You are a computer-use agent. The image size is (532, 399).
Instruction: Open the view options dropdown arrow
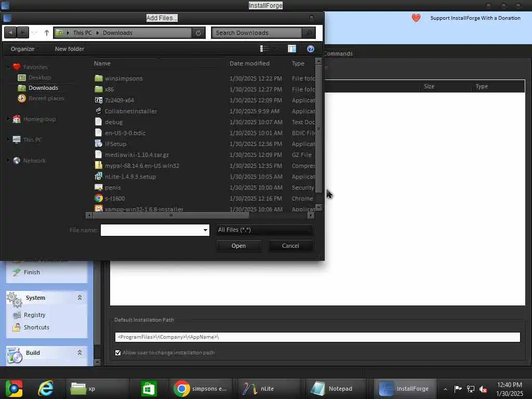coord(274,49)
